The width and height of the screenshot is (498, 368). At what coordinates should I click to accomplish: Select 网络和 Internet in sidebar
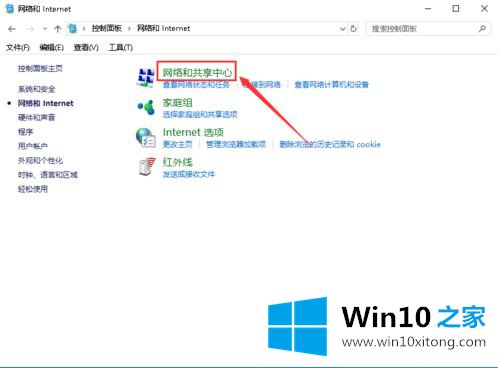click(45, 103)
